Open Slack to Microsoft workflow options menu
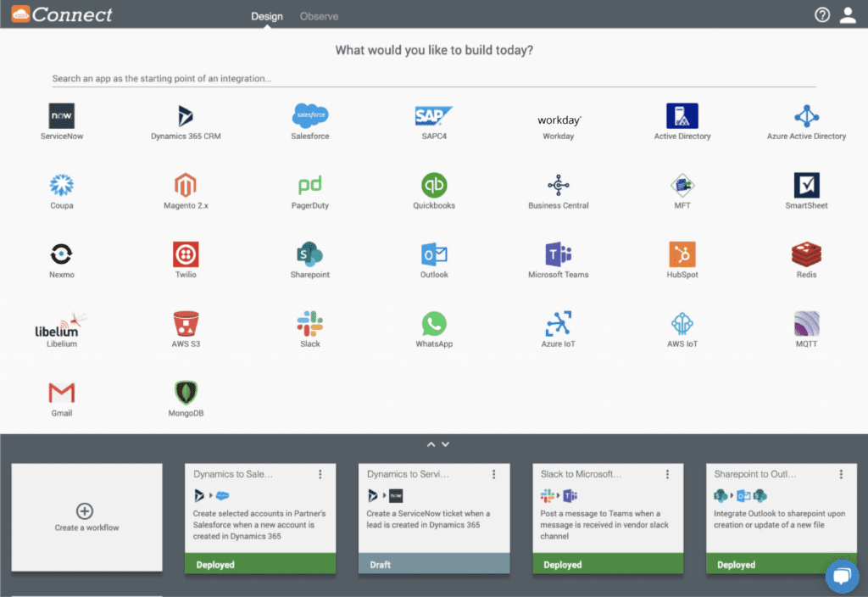This screenshot has width=868, height=597. (x=668, y=474)
